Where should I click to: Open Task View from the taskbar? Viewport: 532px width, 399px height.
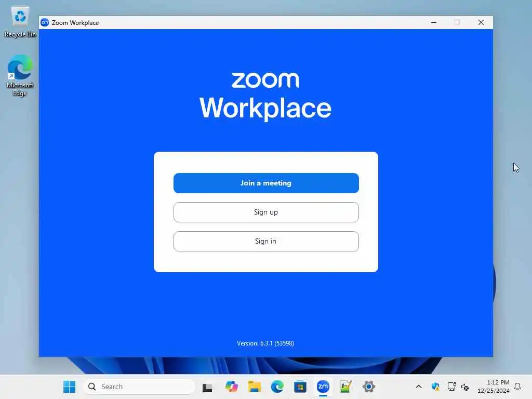point(207,387)
